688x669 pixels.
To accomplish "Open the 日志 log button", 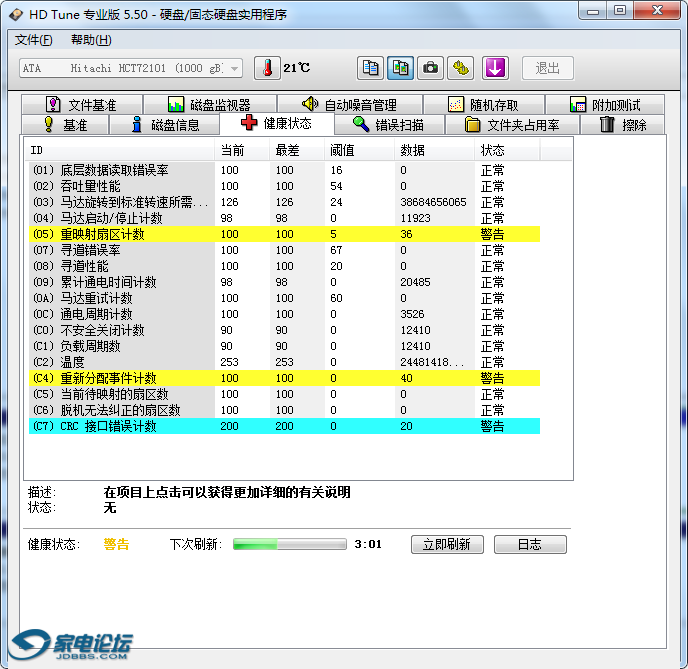I will click(530, 544).
